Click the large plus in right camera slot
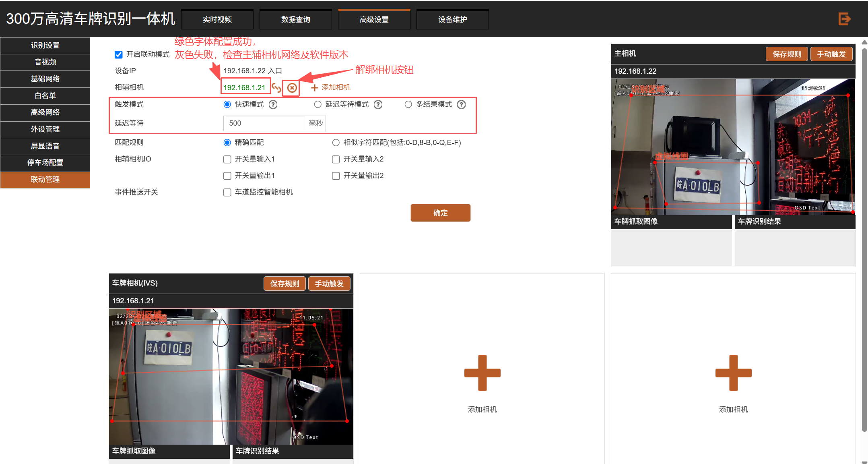868x464 pixels. pyautogui.click(x=733, y=373)
